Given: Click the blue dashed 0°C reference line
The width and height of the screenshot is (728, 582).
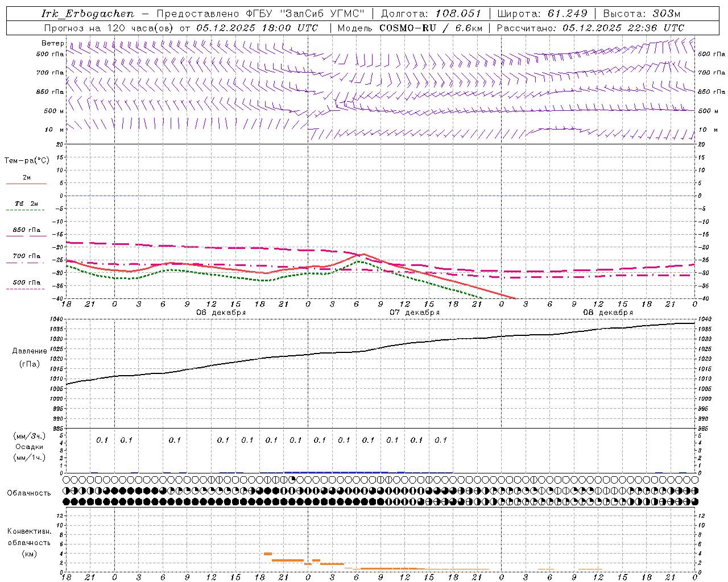Looking at the screenshot, I should (x=380, y=196).
